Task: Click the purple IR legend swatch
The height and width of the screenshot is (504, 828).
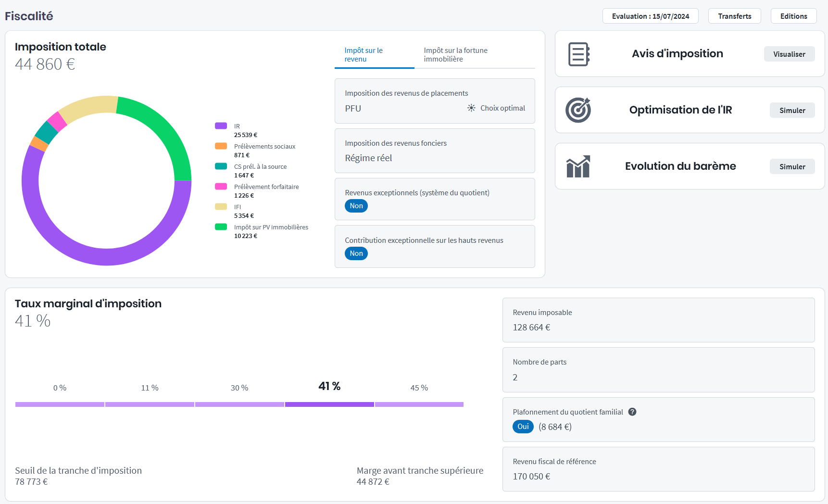Action: (221, 126)
